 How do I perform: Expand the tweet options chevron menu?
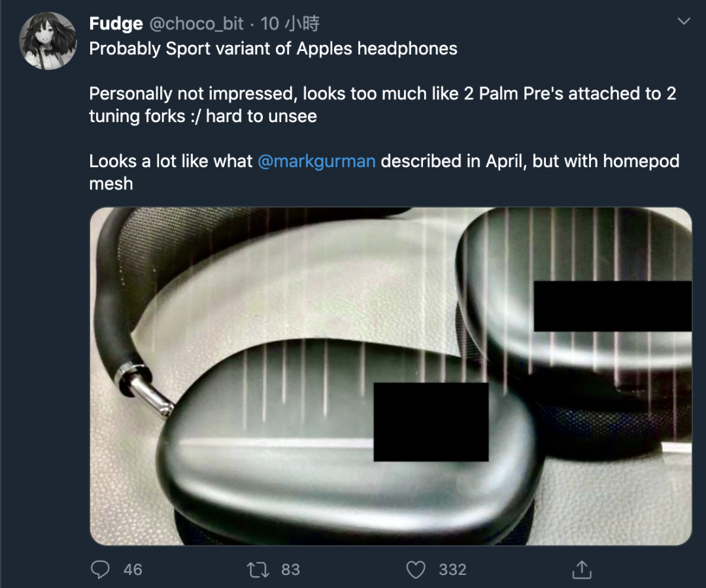click(x=684, y=21)
